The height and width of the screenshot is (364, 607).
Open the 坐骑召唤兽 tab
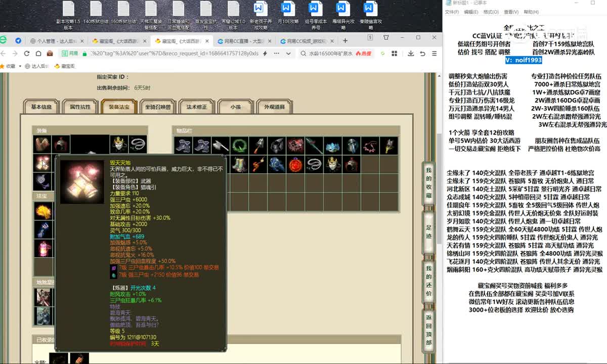pos(158,107)
